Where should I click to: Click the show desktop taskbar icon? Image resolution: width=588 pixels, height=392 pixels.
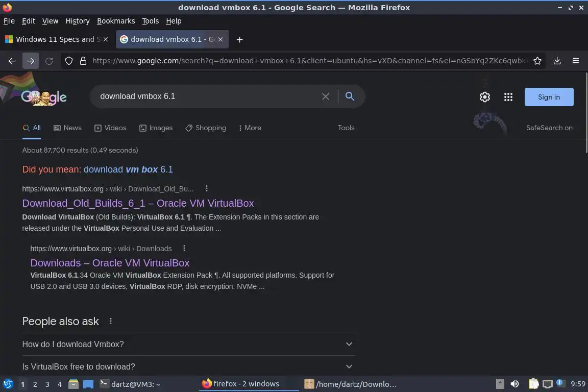[88, 384]
